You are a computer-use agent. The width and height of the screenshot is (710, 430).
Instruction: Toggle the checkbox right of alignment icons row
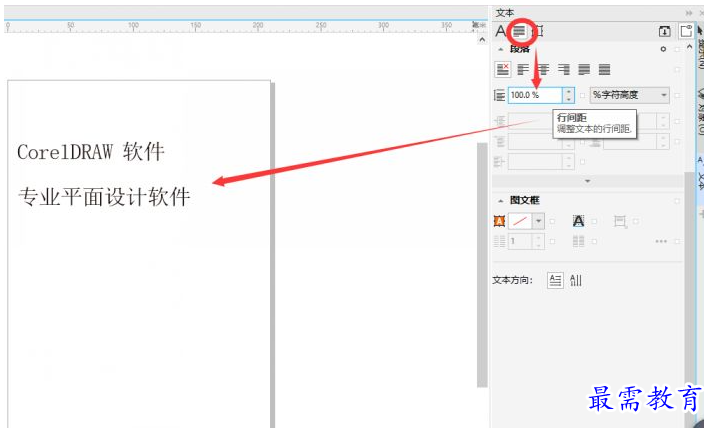click(x=677, y=70)
